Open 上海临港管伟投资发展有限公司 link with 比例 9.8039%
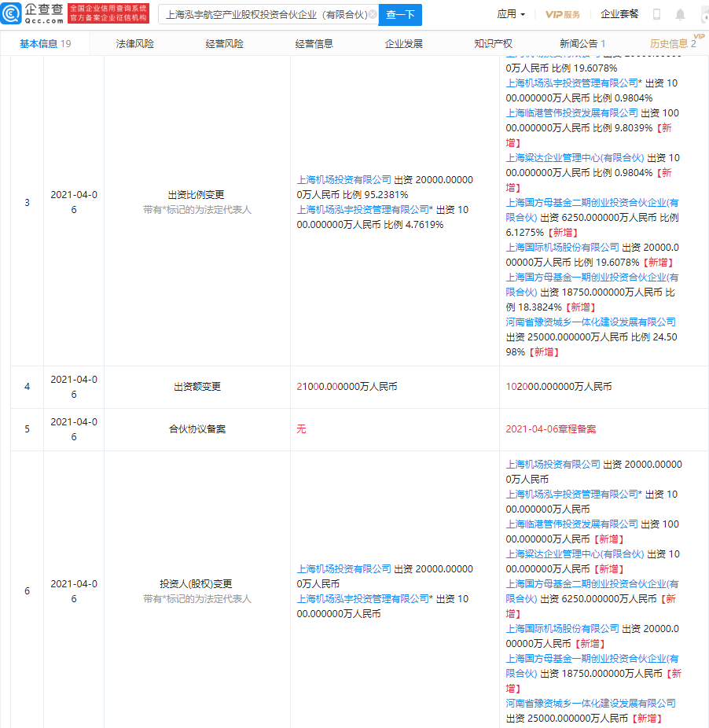709x728 pixels. click(572, 113)
